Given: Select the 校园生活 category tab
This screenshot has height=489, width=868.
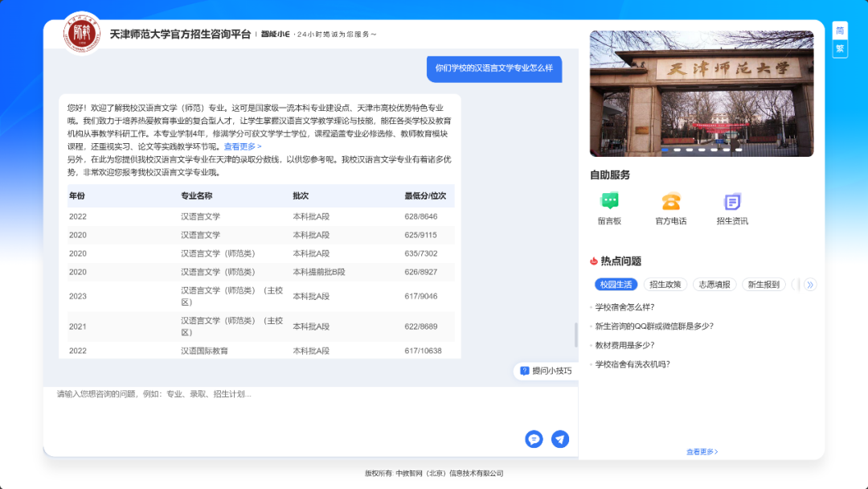Looking at the screenshot, I should click(x=616, y=285).
